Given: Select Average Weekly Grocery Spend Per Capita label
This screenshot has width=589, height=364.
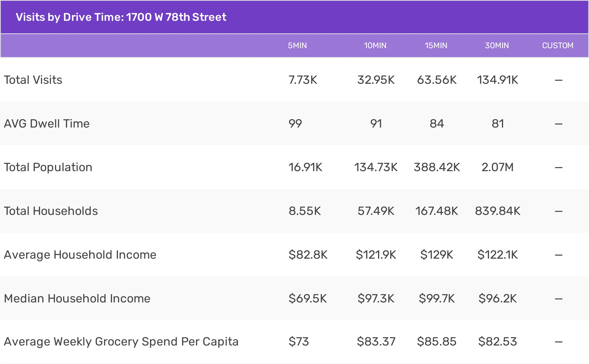Looking at the screenshot, I should (x=121, y=342).
